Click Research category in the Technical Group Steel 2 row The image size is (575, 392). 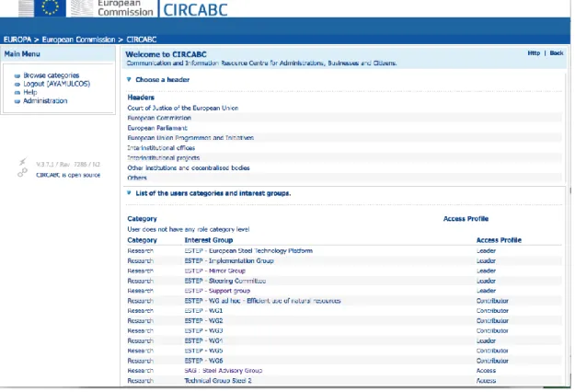[x=141, y=381]
